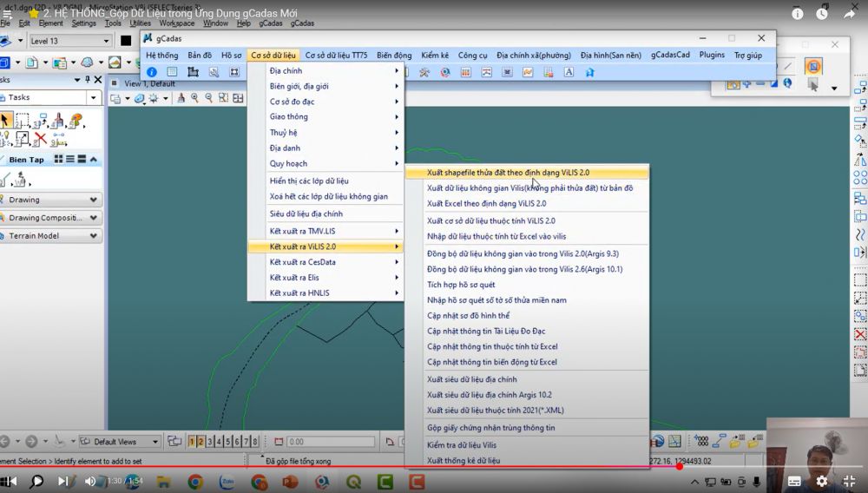Click 'Kết xuất ra TMV.LIS' submenu entry
The height and width of the screenshot is (493, 868).
tap(302, 231)
